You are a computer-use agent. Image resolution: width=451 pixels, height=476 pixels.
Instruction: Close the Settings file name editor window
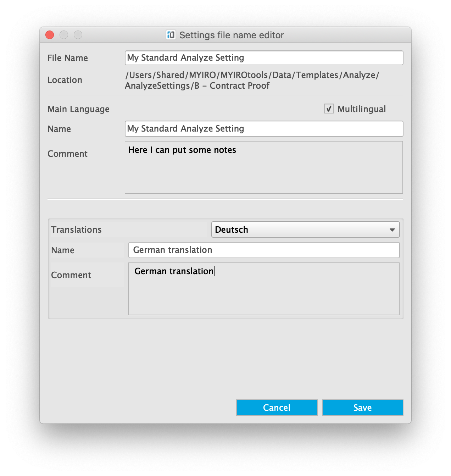(50, 35)
